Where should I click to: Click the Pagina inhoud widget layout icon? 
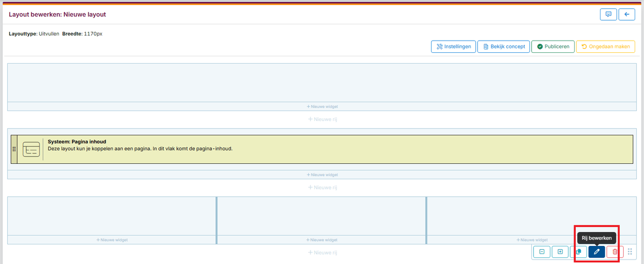point(31,149)
